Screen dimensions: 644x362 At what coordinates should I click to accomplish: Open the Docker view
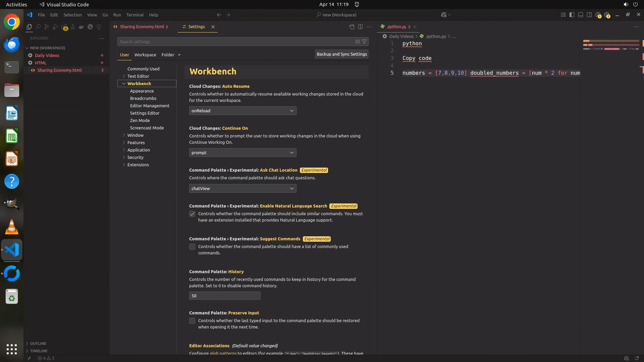pyautogui.click(x=81, y=27)
